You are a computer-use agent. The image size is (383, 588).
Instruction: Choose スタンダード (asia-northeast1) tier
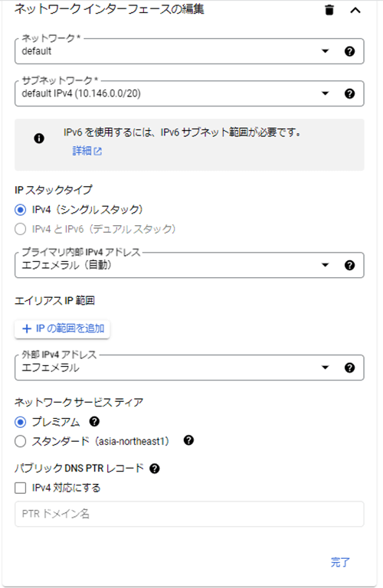pyautogui.click(x=20, y=441)
